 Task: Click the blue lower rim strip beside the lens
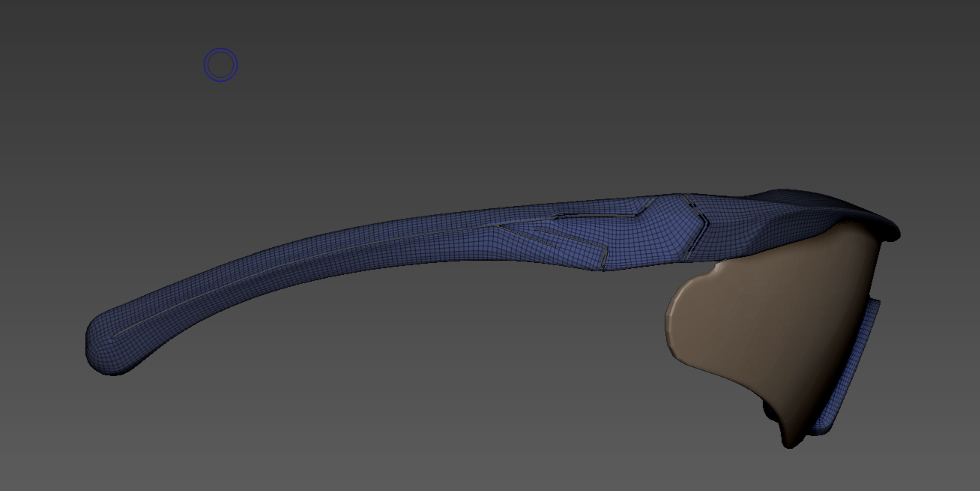pos(852,364)
